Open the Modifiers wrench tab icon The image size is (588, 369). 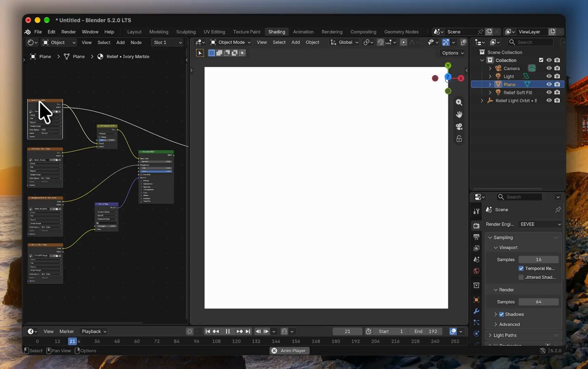476,311
